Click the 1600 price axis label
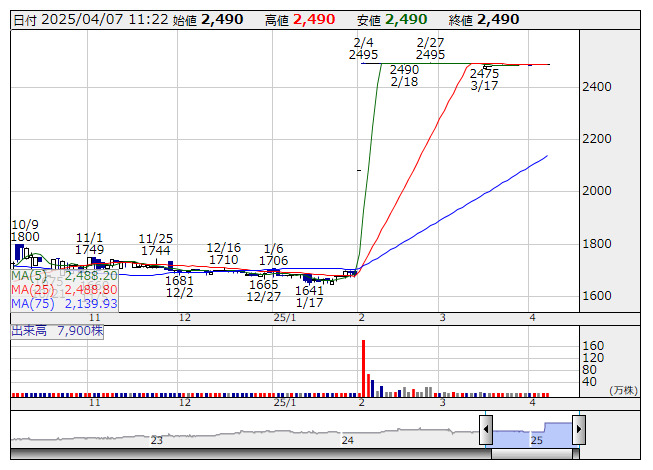Screen dimensions: 653x470 click(597, 296)
